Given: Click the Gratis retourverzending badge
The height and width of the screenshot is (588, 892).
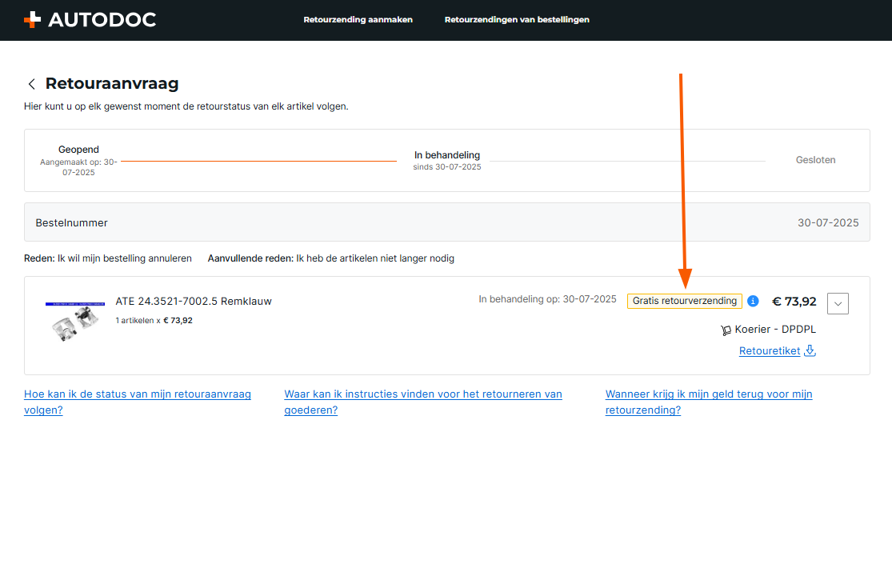Looking at the screenshot, I should [684, 301].
